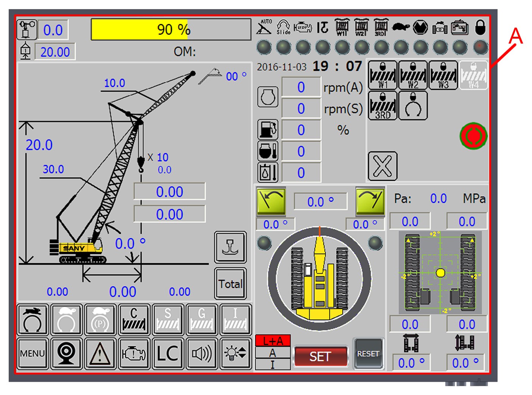Image resolution: width=532 pixels, height=395 pixels.
Task: Select the rabbit fast slewing mode
Action: (33, 320)
